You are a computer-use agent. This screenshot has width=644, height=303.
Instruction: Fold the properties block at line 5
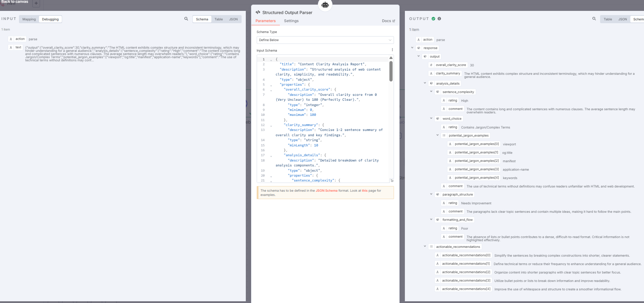271,85
